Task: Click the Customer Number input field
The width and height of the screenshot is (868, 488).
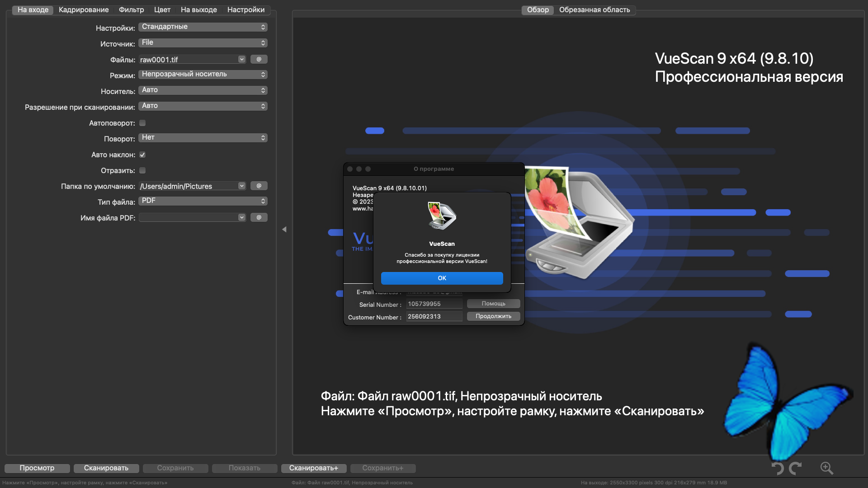Action: point(434,317)
